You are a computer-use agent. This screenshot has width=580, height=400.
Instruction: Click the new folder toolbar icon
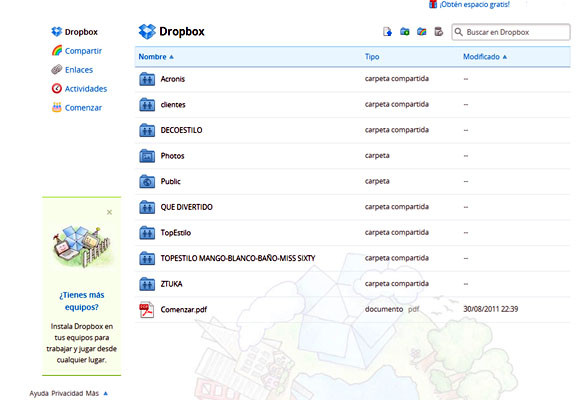coord(405,32)
